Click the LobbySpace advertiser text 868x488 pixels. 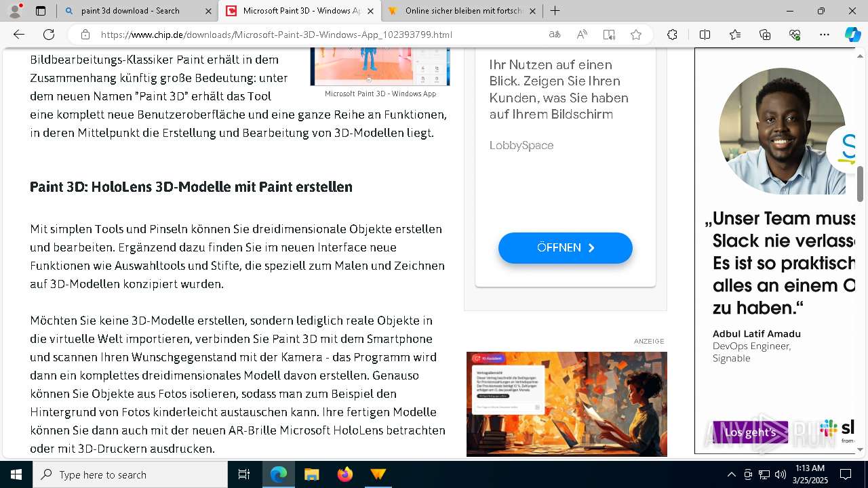pyautogui.click(x=521, y=145)
